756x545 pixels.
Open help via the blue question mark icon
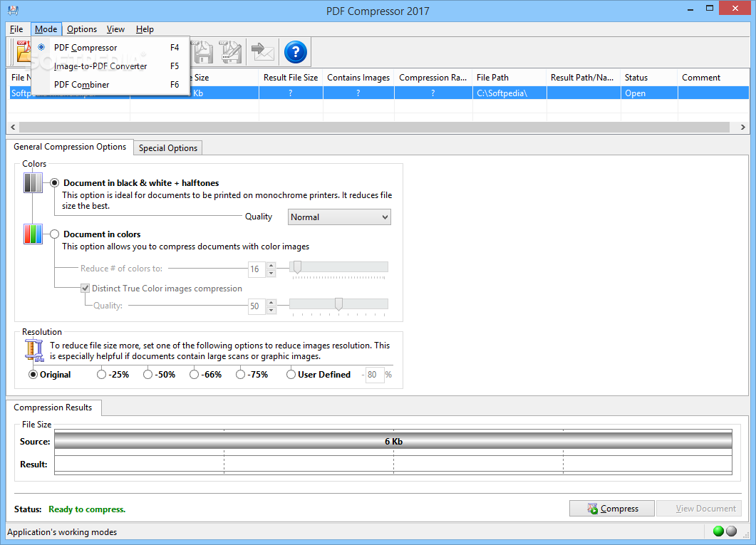coord(296,52)
